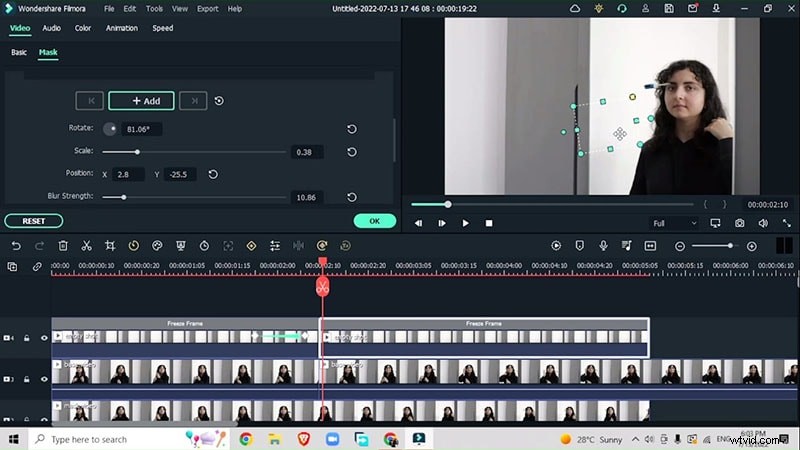
Task: Open the color palette tool icon
Action: coord(157,246)
